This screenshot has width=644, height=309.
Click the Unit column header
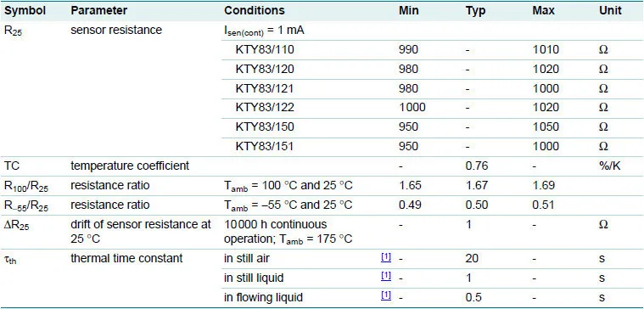coord(610,10)
